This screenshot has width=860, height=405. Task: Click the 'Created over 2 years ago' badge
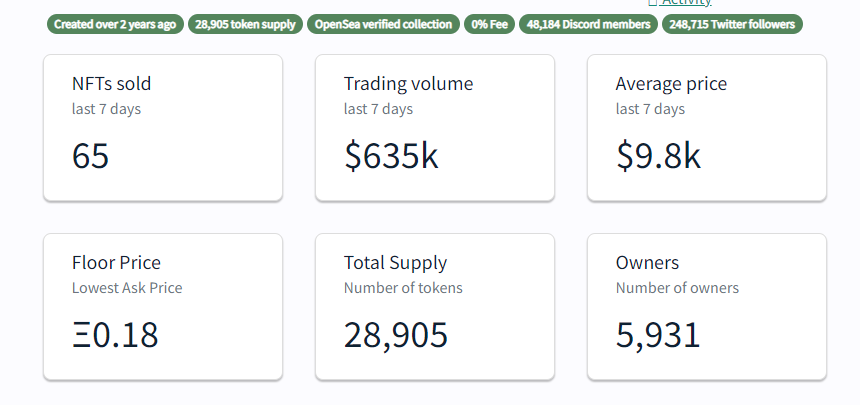(x=115, y=24)
